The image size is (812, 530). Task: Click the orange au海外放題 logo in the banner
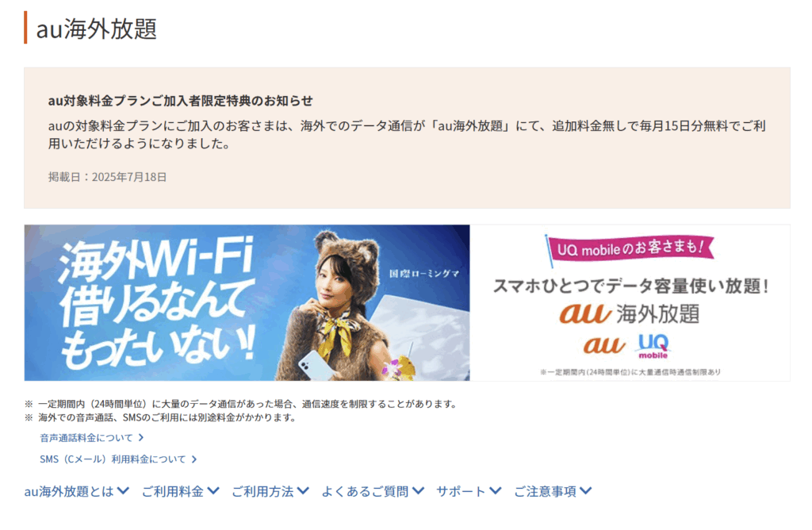click(630, 314)
